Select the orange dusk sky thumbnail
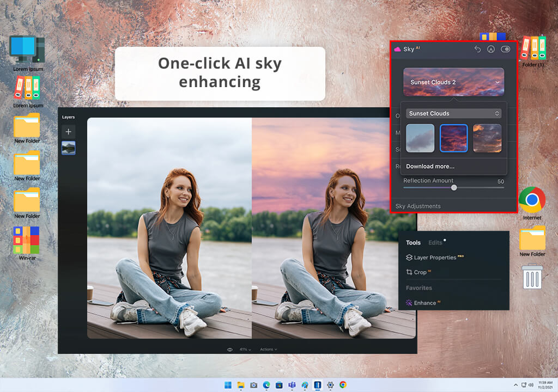 [487, 138]
